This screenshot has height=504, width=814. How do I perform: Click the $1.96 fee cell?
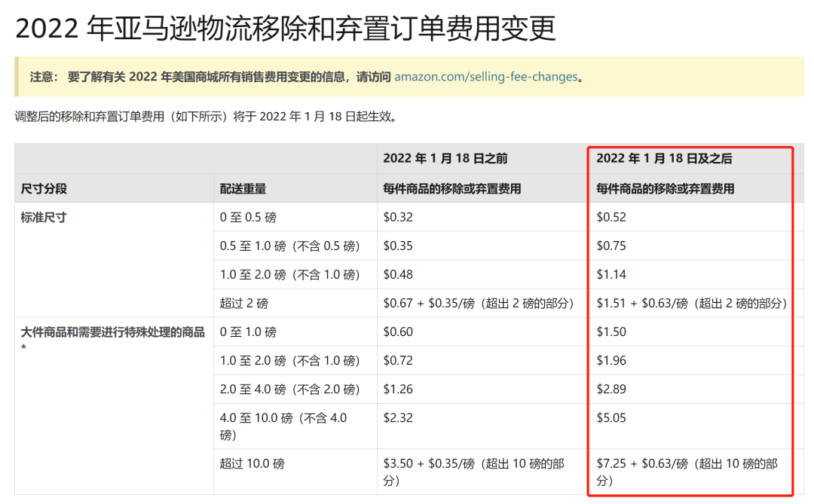(x=611, y=361)
